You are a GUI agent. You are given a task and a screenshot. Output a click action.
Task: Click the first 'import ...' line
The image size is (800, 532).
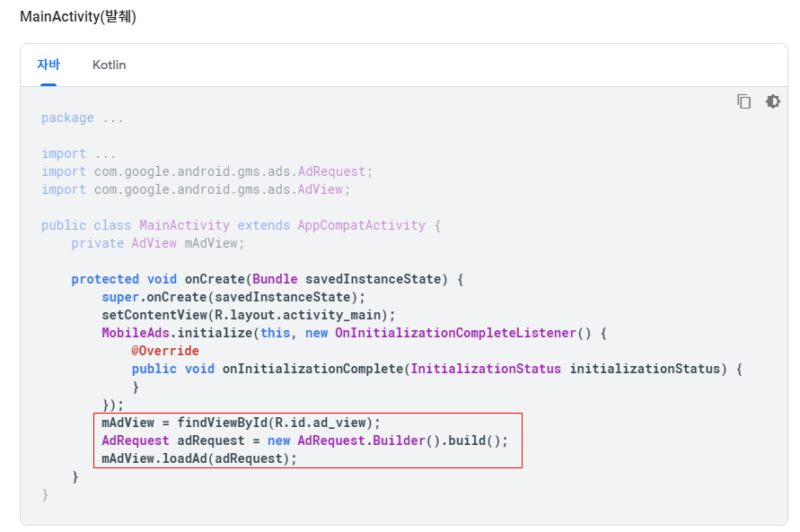pos(79,153)
